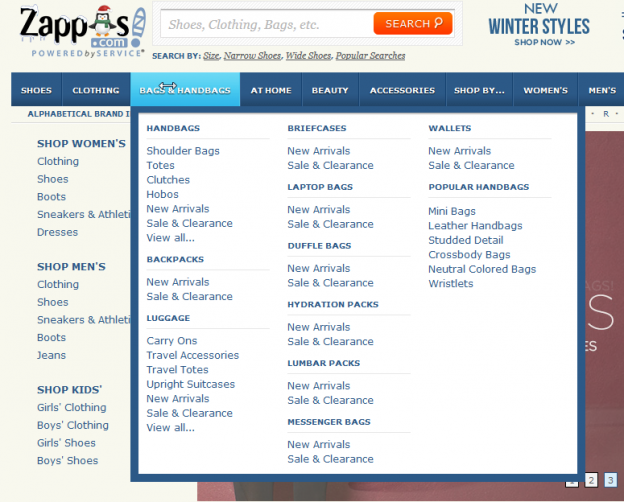Select Crossbody Bags under Popular Handbags
This screenshot has width=624, height=502.
[469, 255]
